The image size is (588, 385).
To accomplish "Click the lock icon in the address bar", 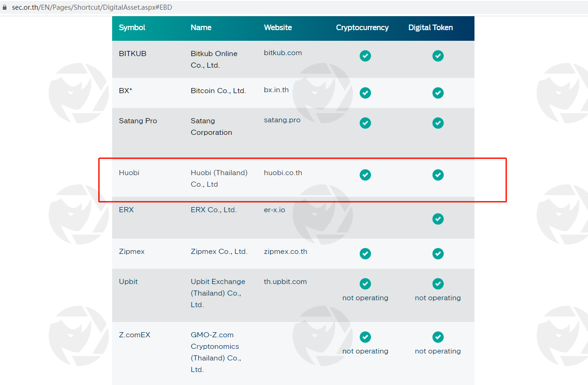I will [x=5, y=7].
